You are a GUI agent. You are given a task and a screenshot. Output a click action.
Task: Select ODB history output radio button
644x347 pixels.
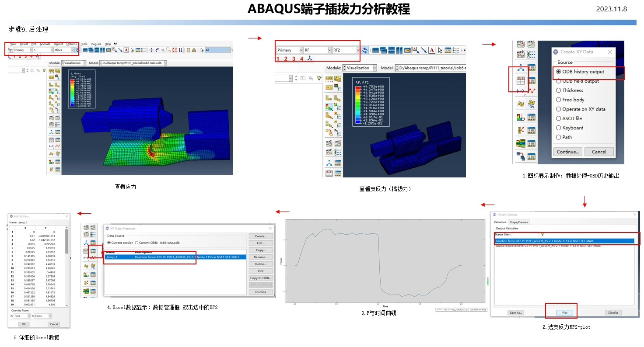click(x=558, y=72)
